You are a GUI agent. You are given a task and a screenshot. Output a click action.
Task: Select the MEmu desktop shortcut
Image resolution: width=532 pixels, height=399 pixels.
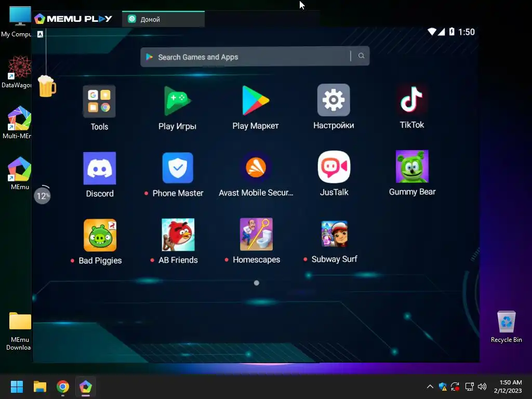pos(19,173)
